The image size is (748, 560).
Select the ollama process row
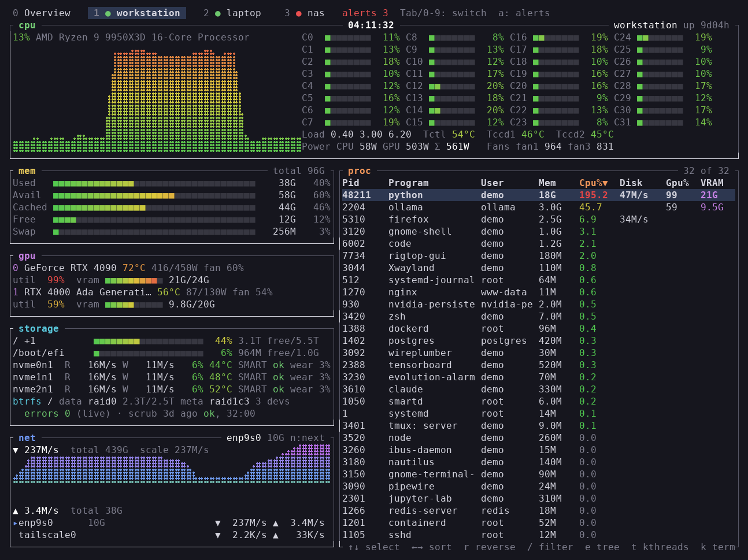(538, 207)
